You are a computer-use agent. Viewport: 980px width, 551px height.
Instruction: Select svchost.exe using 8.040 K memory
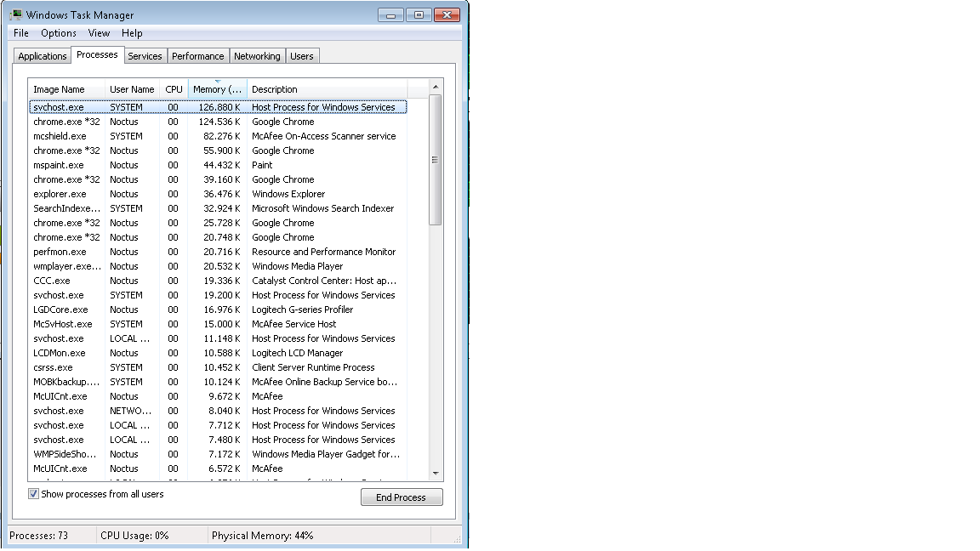[x=218, y=411]
